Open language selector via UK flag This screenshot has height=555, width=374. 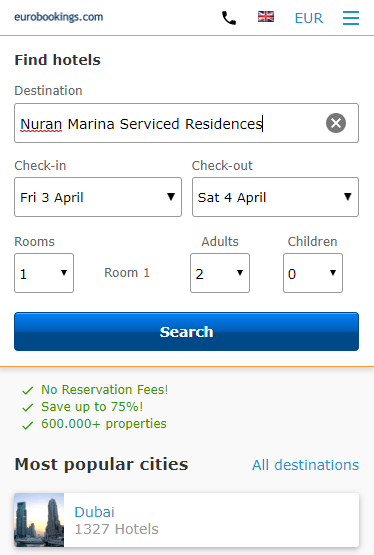coord(266,17)
